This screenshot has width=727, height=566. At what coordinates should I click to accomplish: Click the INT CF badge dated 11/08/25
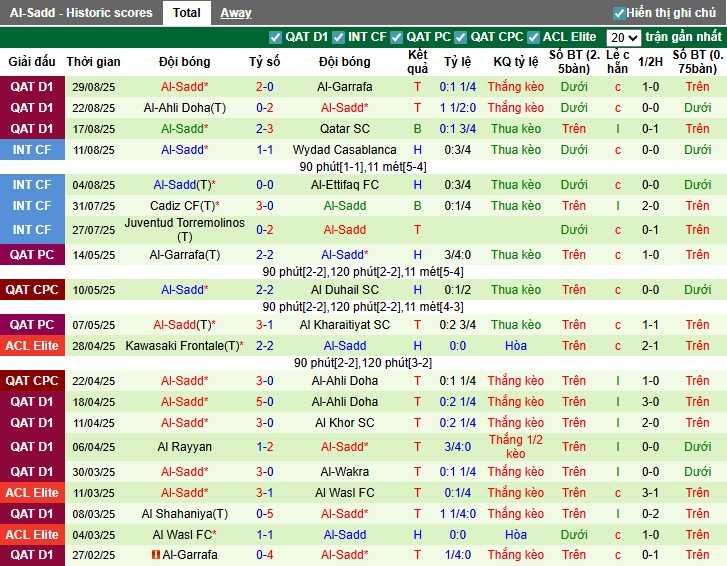tap(32, 150)
